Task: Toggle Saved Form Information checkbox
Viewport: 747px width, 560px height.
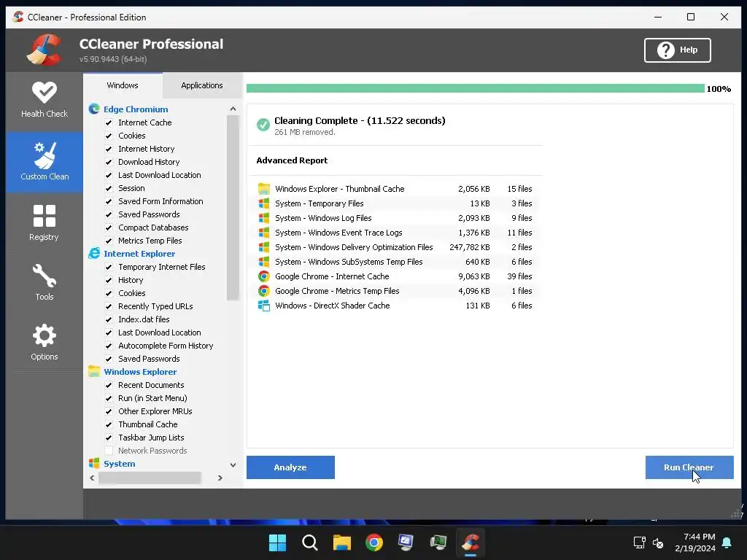Action: [109, 201]
